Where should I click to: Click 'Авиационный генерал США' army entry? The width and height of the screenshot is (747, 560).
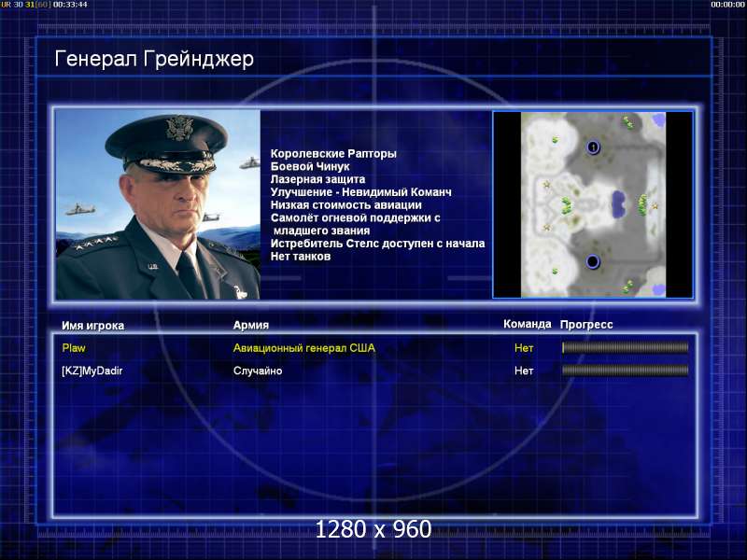click(304, 348)
